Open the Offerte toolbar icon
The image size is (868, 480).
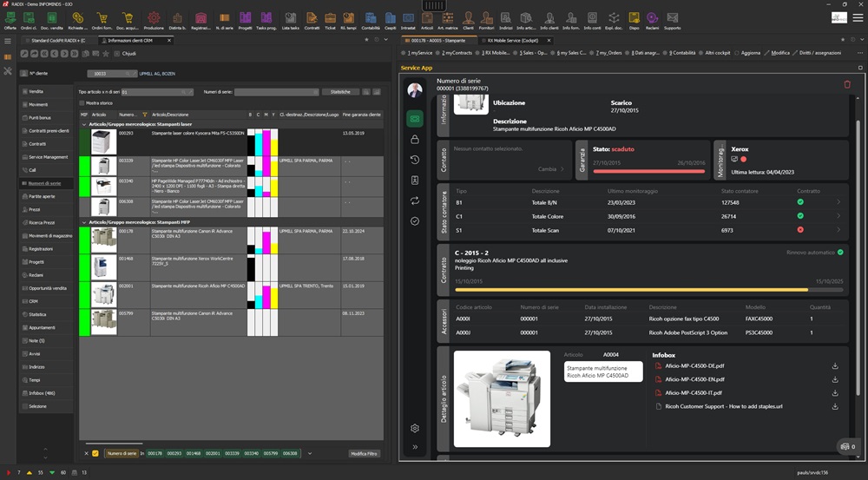coord(10,19)
